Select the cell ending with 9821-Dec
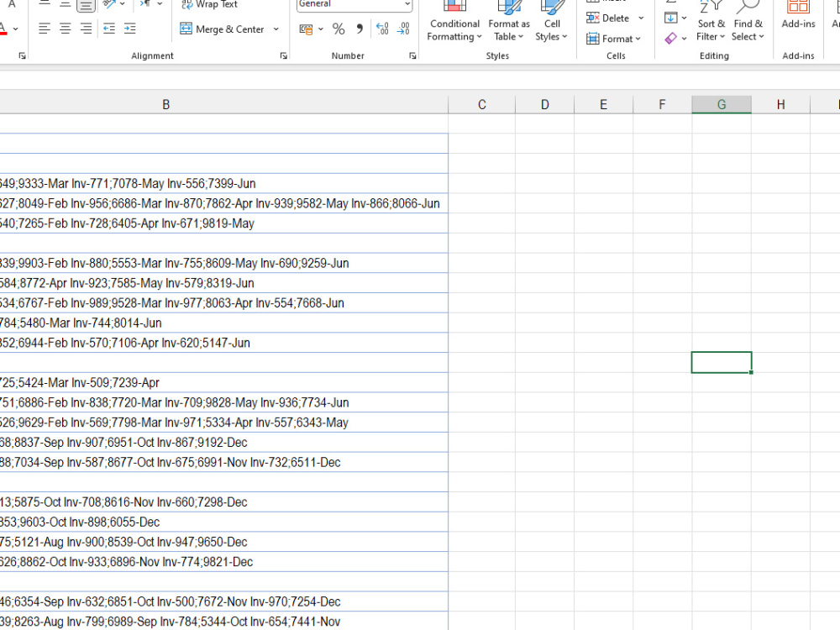Image resolution: width=840 pixels, height=630 pixels. click(224, 562)
